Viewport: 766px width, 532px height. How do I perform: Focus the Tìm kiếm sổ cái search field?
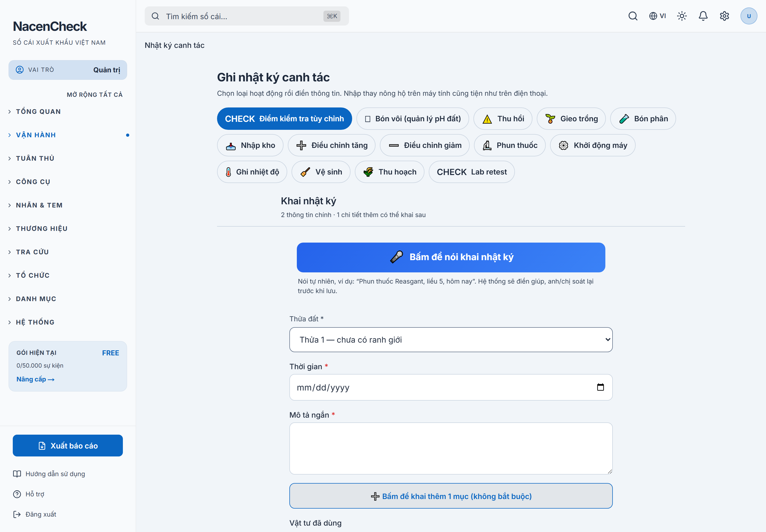[x=247, y=16]
